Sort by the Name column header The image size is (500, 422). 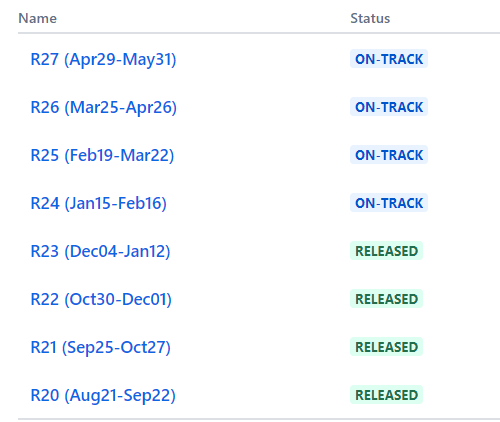pos(37,18)
